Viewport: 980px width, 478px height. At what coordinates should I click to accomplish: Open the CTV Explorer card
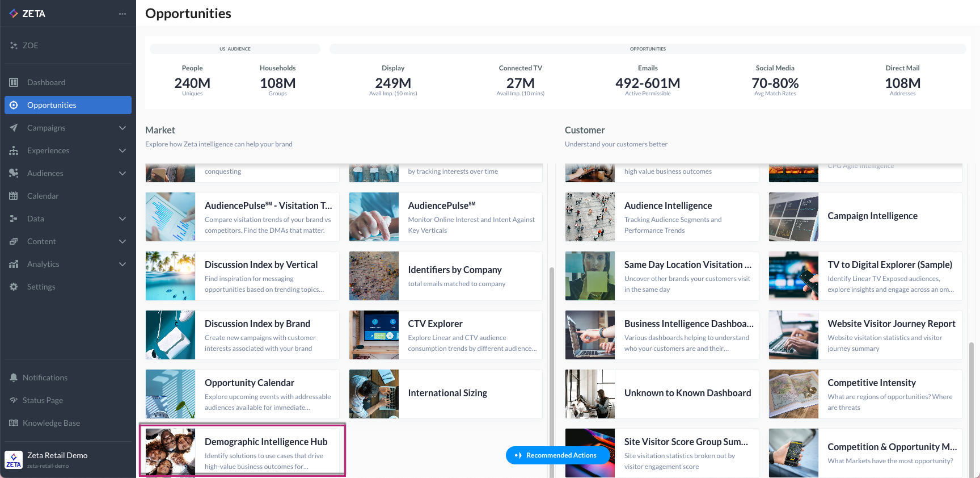tap(446, 335)
